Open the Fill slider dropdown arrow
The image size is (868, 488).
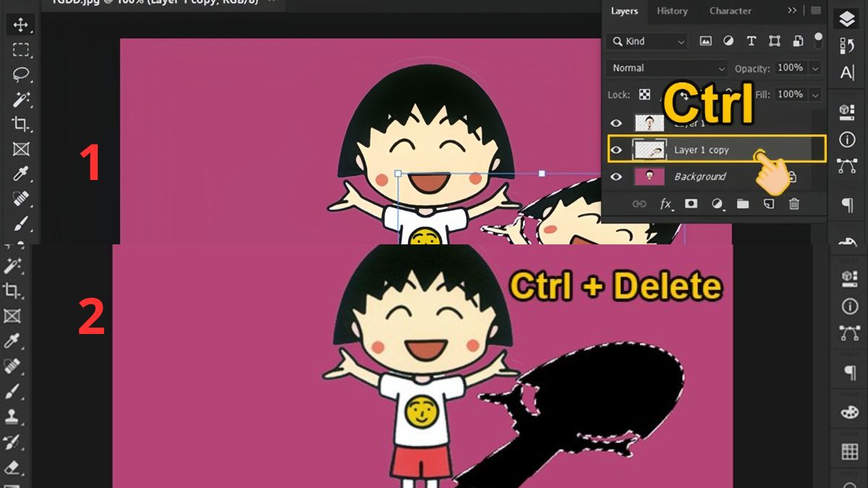click(815, 95)
